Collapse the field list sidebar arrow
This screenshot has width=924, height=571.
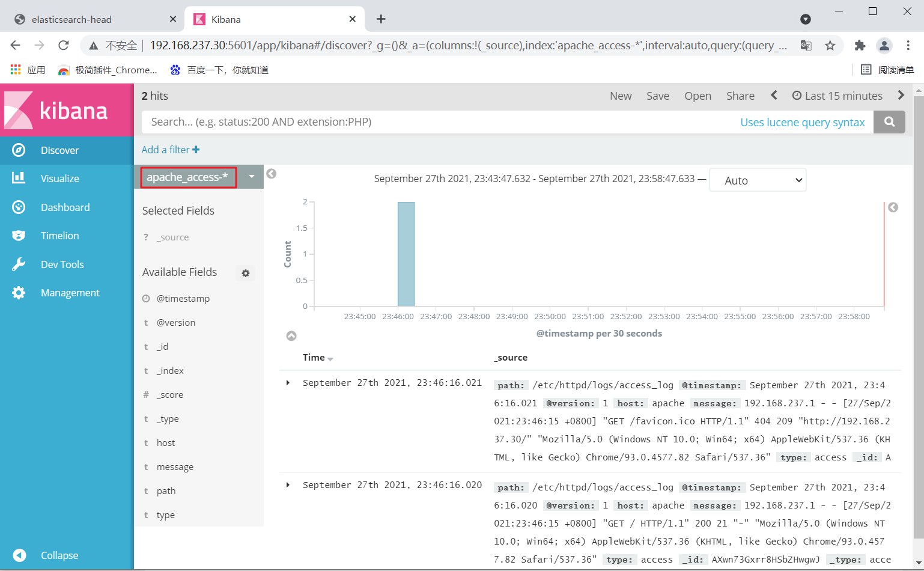coord(272,174)
